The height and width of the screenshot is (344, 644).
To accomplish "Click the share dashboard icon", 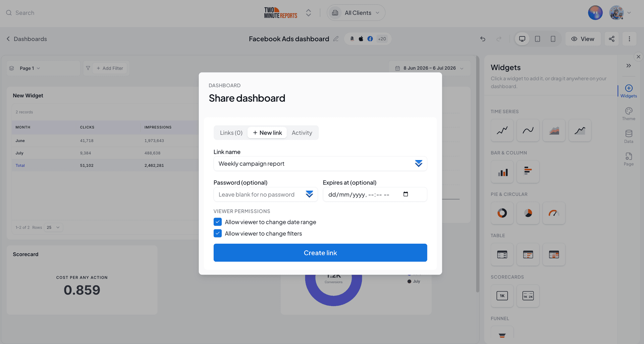I will coord(611,39).
